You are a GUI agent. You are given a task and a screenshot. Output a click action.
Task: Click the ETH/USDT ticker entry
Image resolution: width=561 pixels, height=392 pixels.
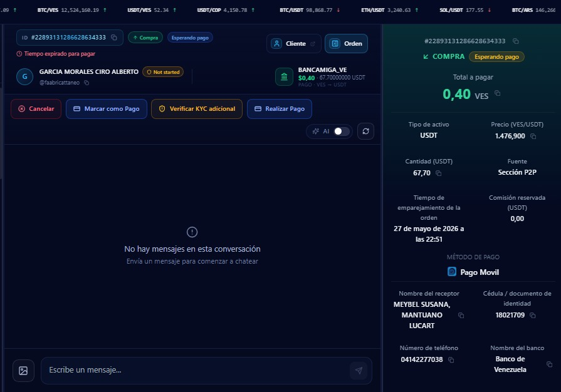pos(390,10)
